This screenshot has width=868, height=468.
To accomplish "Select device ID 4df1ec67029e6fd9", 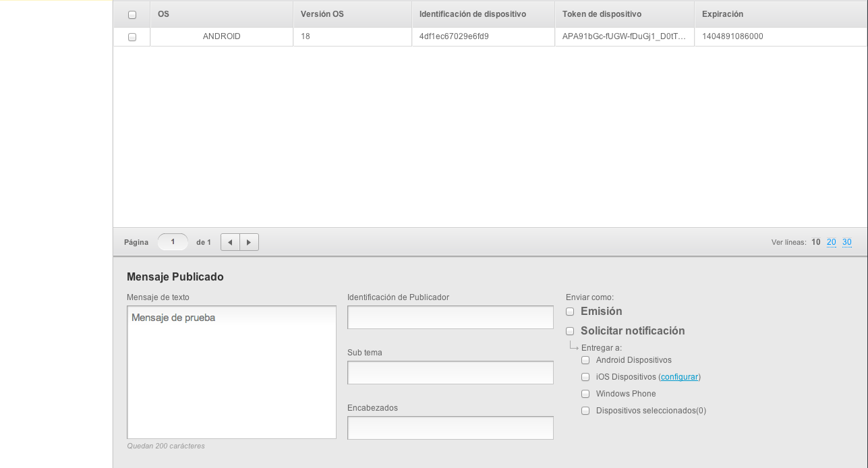I will [484, 36].
